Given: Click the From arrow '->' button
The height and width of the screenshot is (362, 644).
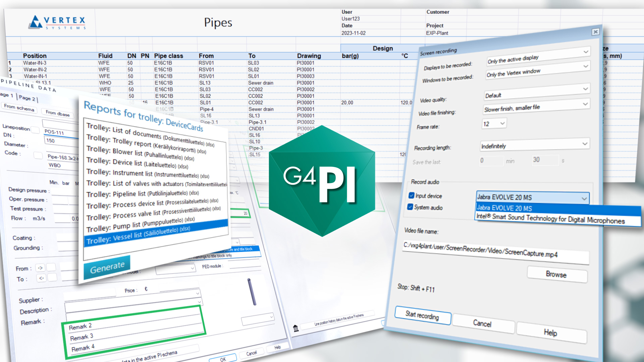Looking at the screenshot, I should (40, 268).
